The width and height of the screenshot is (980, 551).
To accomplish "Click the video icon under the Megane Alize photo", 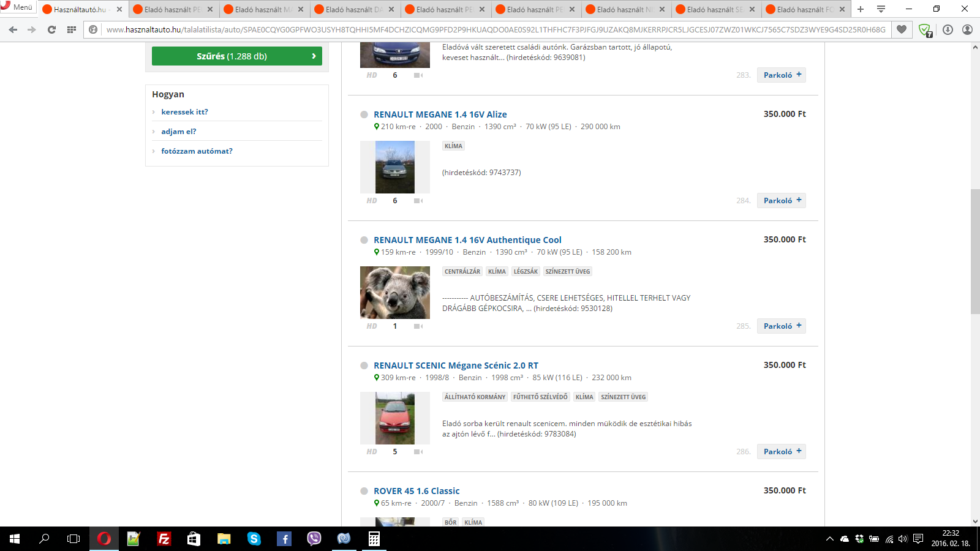I will [418, 201].
